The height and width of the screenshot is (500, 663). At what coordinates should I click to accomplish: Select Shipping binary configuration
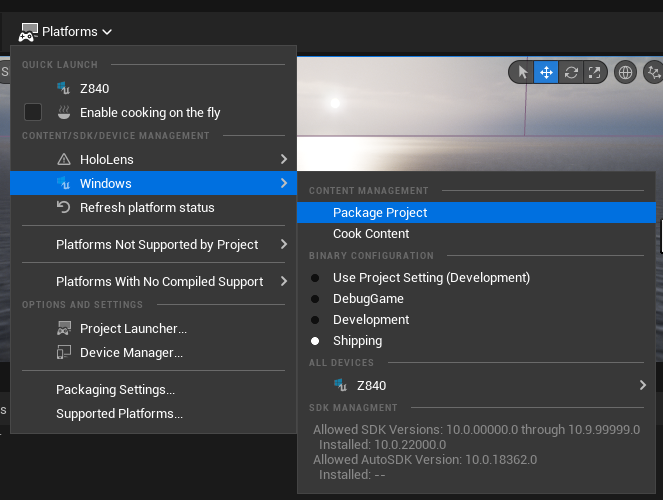click(x=357, y=341)
